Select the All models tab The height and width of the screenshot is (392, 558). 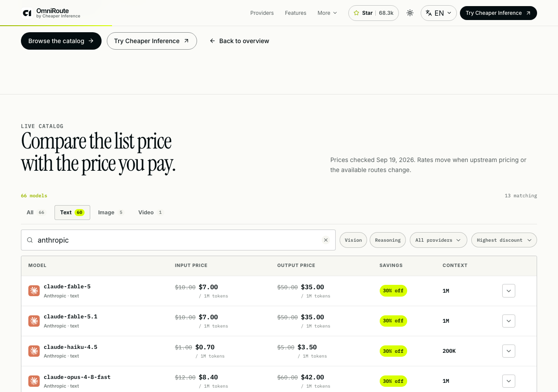coord(36,213)
